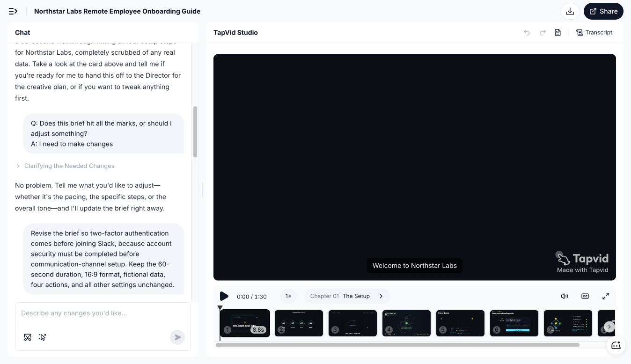Click the element selection cursor icon

point(43,337)
